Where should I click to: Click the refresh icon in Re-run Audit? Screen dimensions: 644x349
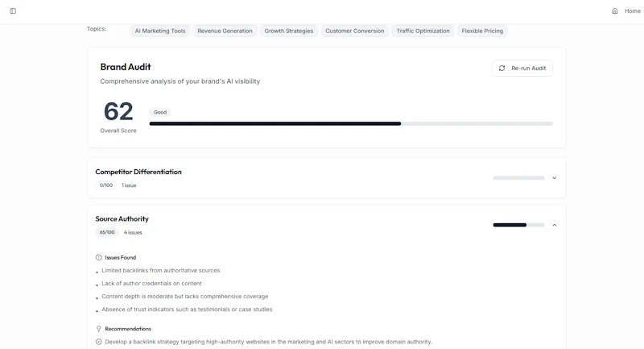pyautogui.click(x=502, y=69)
